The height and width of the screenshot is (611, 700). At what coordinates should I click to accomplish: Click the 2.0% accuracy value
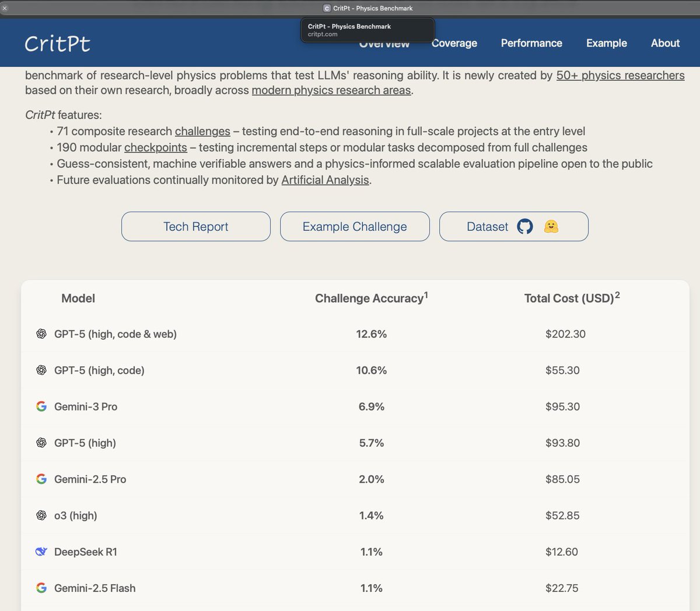click(x=372, y=479)
